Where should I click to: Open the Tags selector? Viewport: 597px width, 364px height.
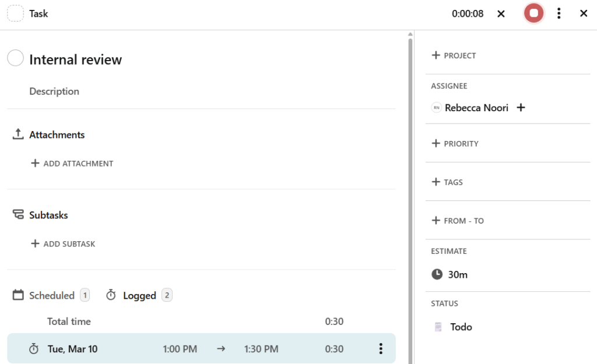447,182
